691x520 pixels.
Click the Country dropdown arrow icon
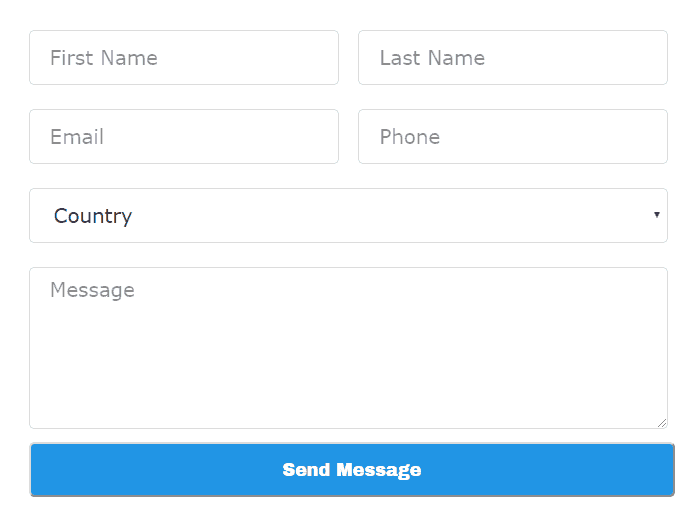tap(657, 215)
